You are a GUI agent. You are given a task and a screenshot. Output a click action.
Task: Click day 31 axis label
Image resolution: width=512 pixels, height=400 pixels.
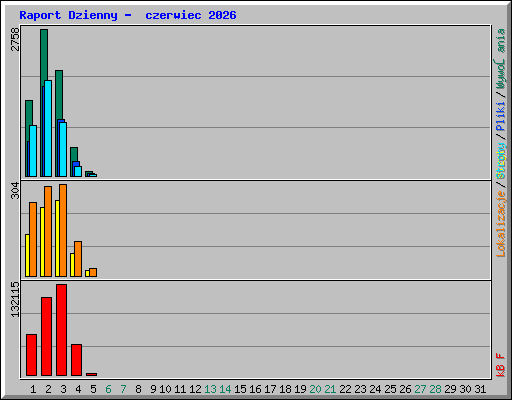(x=480, y=389)
